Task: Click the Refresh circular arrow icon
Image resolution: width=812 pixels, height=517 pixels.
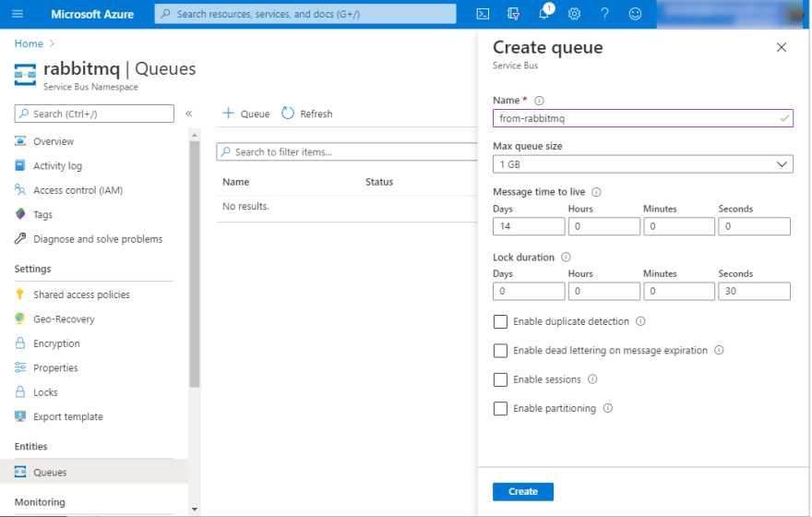Action: point(288,113)
